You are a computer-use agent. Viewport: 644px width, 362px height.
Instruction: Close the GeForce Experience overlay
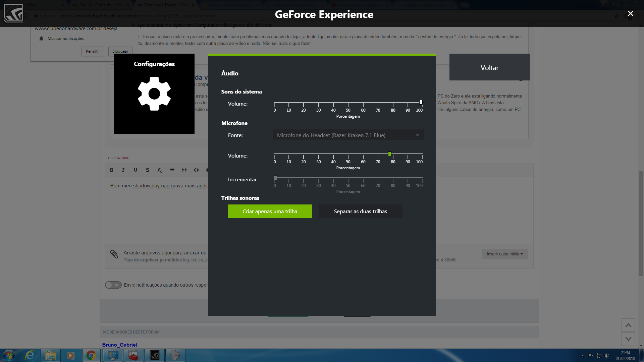(x=631, y=13)
